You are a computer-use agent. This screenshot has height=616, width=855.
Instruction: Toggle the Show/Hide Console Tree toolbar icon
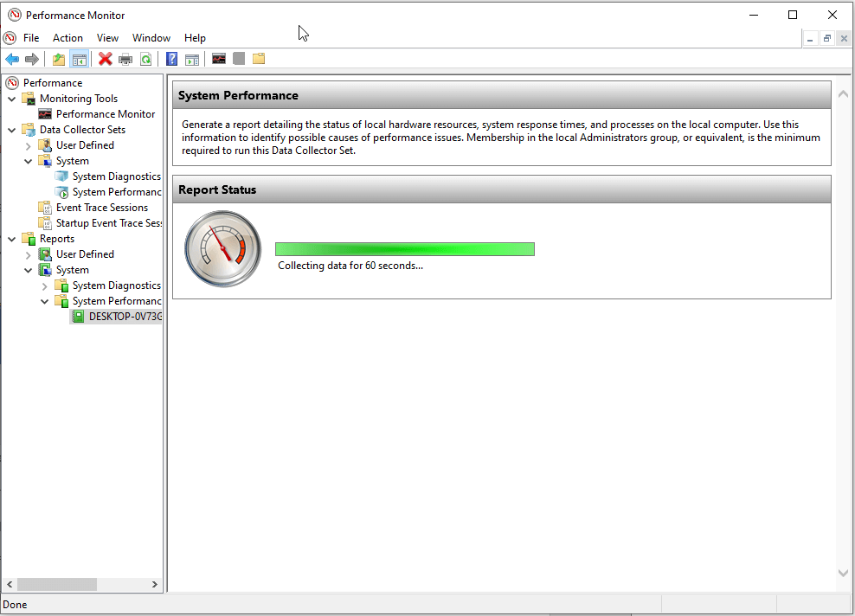79,58
